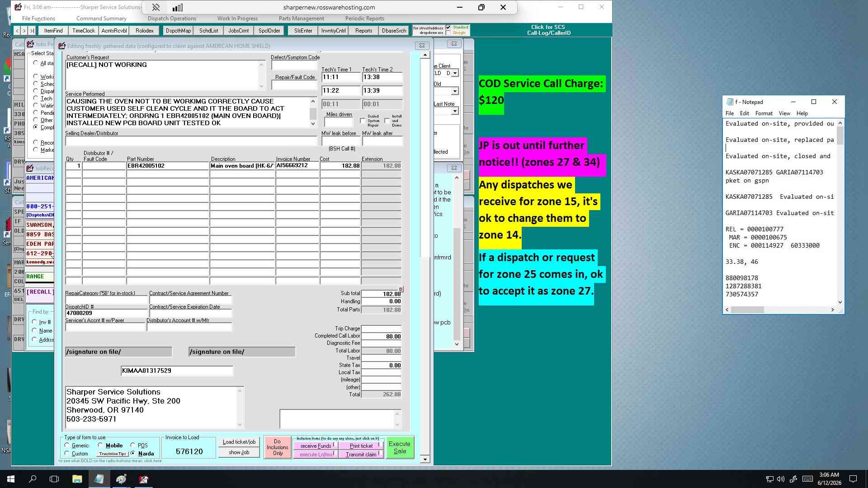Image resolution: width=868 pixels, height=488 pixels.
Task: Jump to last record arrow button
Action: point(32,31)
